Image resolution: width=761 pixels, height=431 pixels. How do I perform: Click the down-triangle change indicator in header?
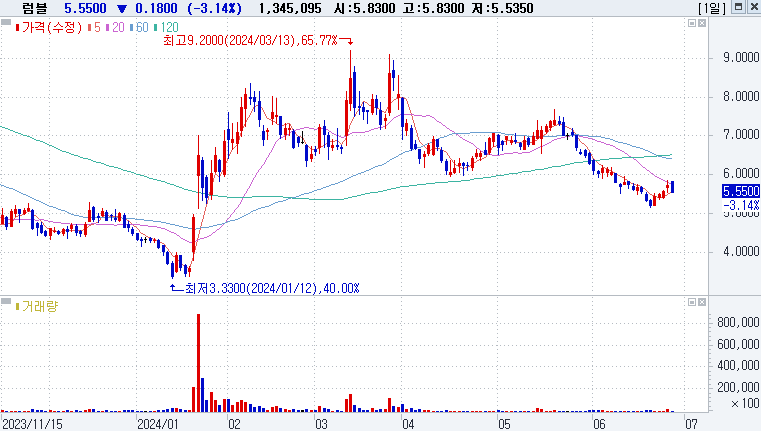pyautogui.click(x=122, y=8)
